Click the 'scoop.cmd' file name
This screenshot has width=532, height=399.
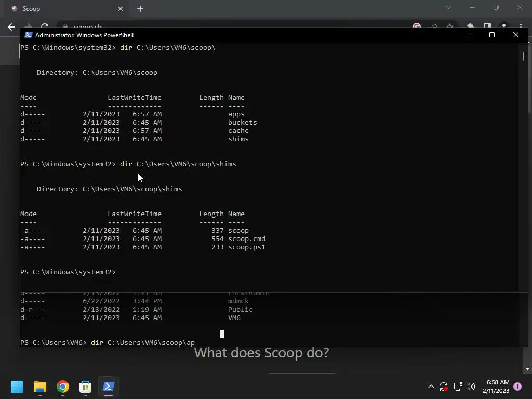coord(247,239)
